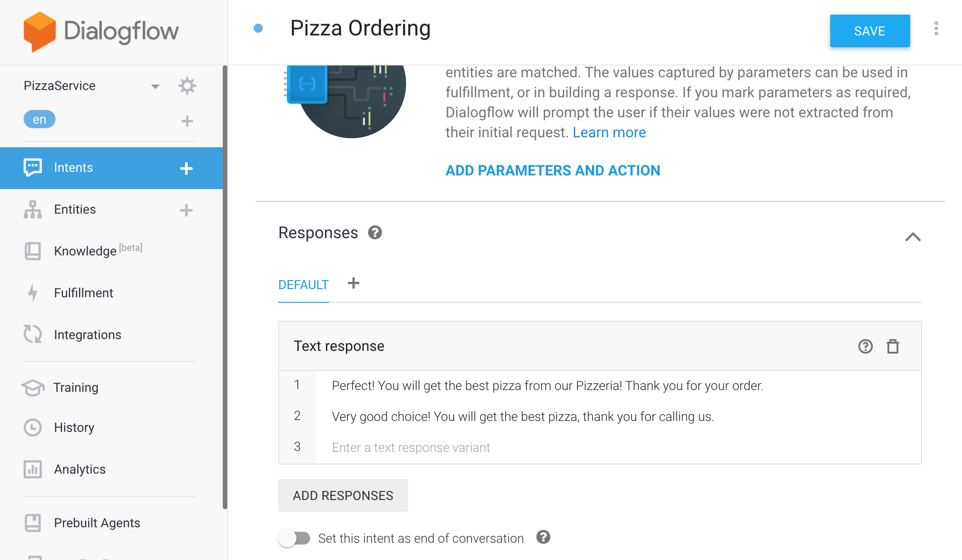Click the ADD RESPONSES button
The height and width of the screenshot is (560, 962).
(x=343, y=495)
